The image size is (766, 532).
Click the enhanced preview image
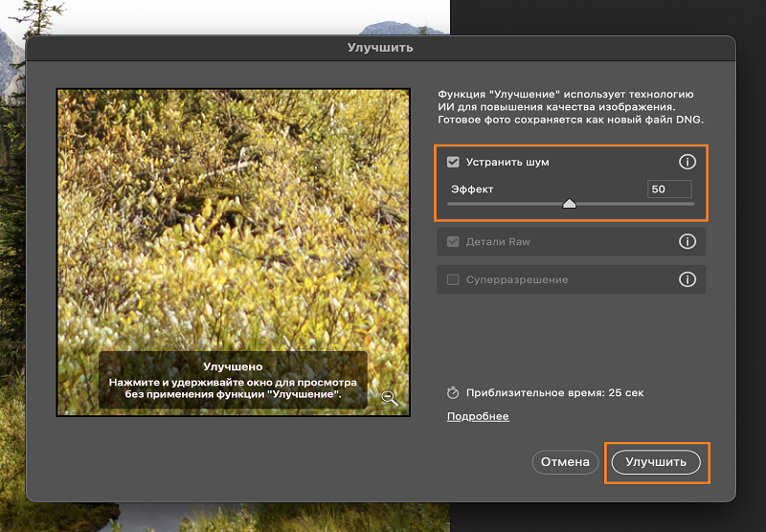tap(233, 253)
